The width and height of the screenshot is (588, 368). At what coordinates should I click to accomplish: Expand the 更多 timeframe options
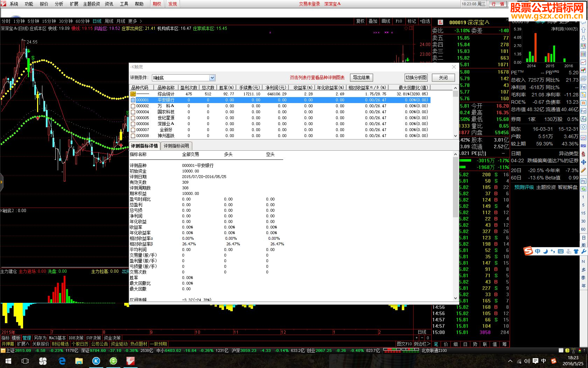coord(135,21)
